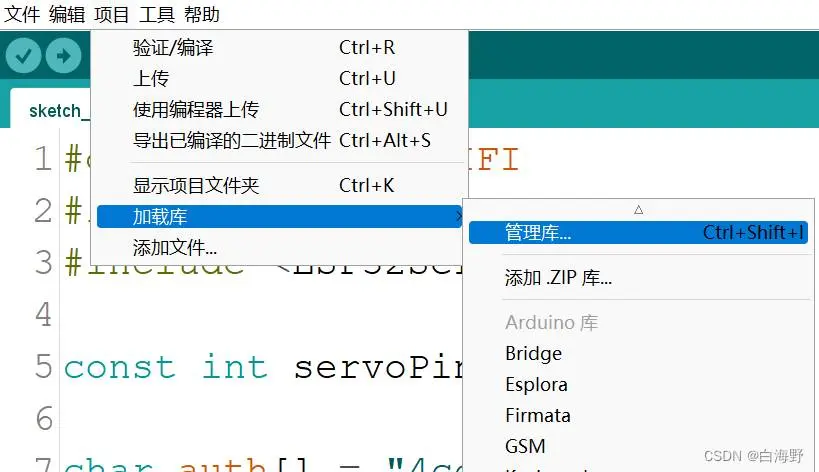Select 验证/编译 menu entry

(279, 48)
